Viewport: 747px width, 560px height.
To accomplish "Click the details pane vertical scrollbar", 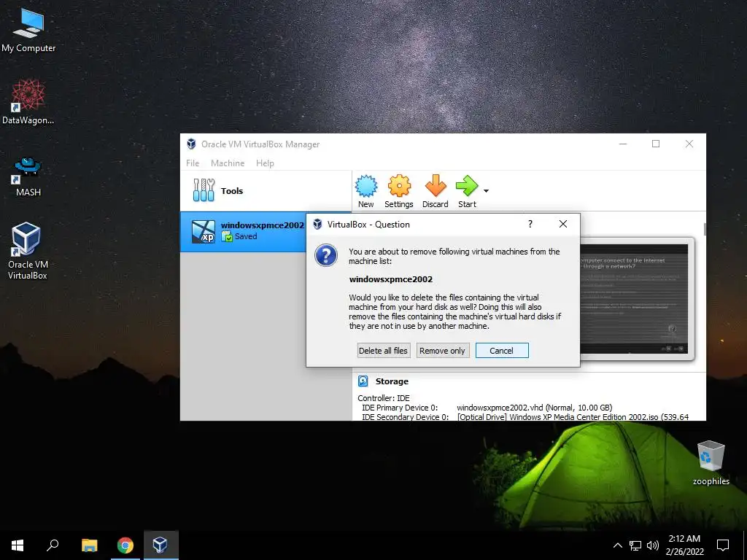I will click(705, 229).
